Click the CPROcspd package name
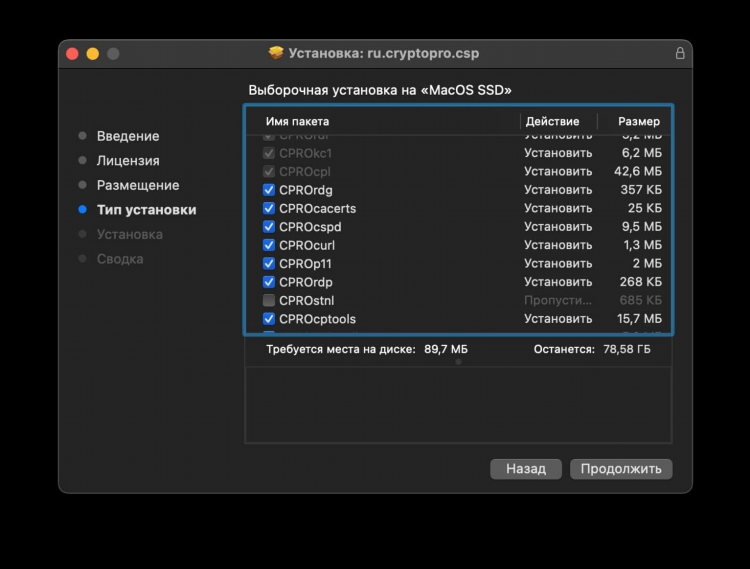Screen dimensions: 750x569 click(310, 227)
